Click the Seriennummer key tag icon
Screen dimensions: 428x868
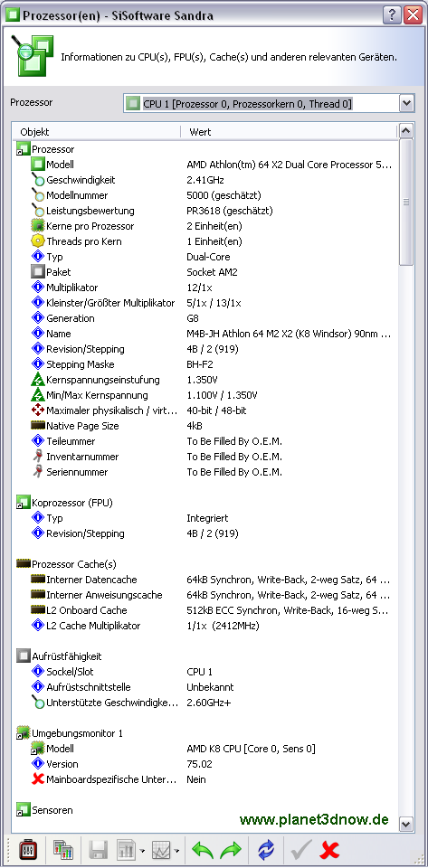(x=38, y=472)
